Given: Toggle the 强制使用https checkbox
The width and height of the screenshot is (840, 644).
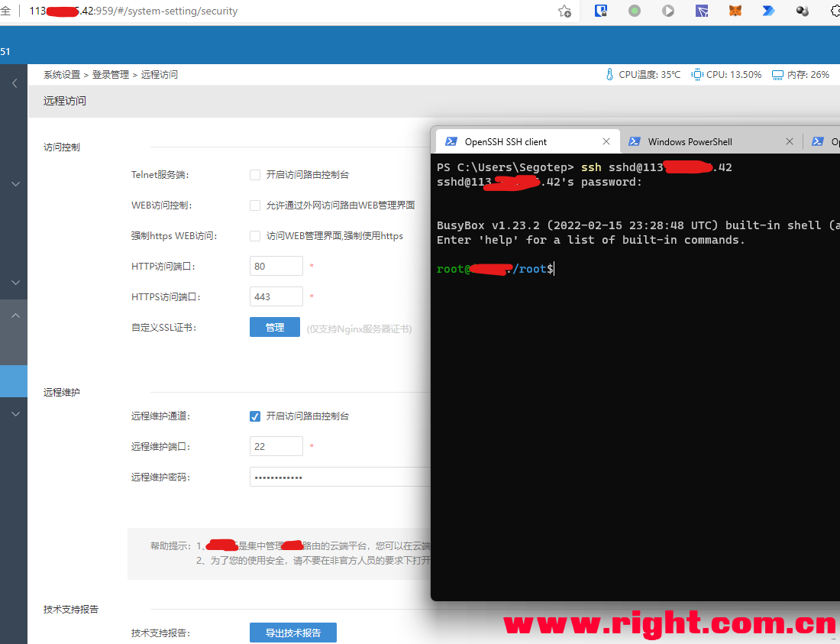Looking at the screenshot, I should [255, 236].
